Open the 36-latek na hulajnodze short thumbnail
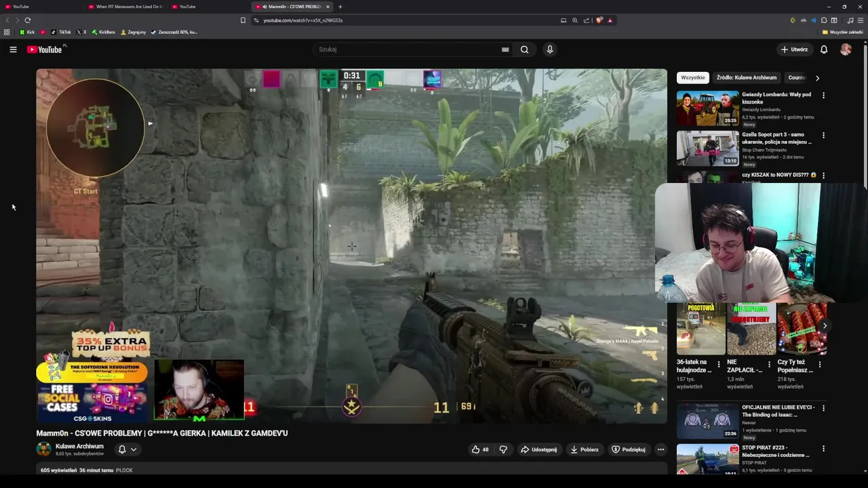Image resolution: width=868 pixels, height=488 pixels. pos(701,329)
